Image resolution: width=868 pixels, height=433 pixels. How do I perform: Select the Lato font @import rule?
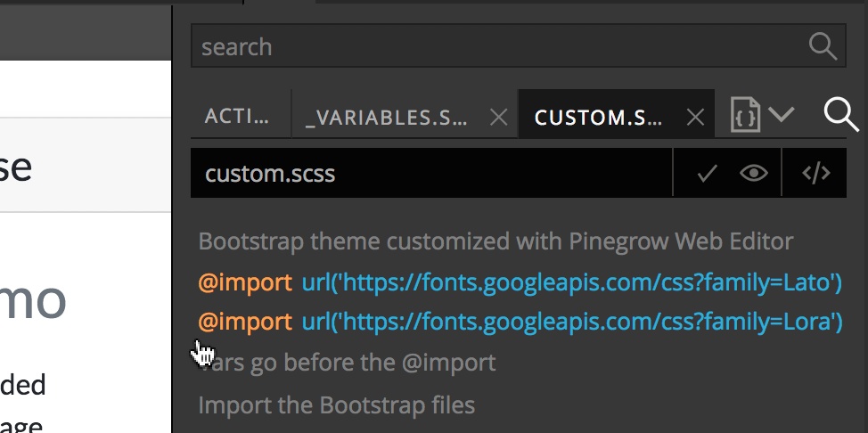tap(520, 282)
